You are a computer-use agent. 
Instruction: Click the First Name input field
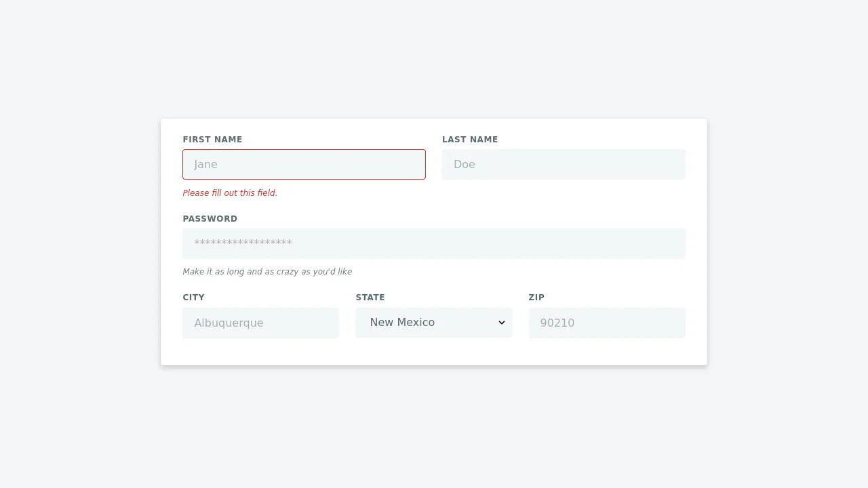tap(304, 164)
